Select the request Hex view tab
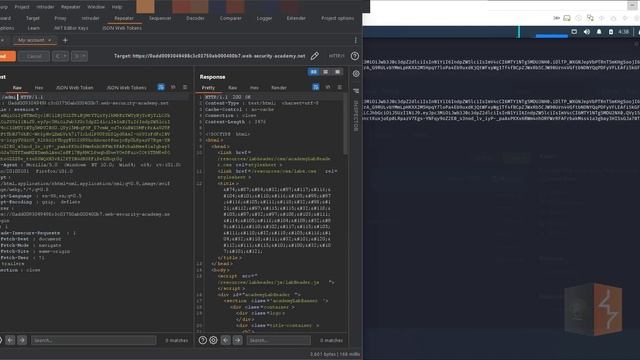The height and width of the screenshot is (360, 640). pos(39,88)
